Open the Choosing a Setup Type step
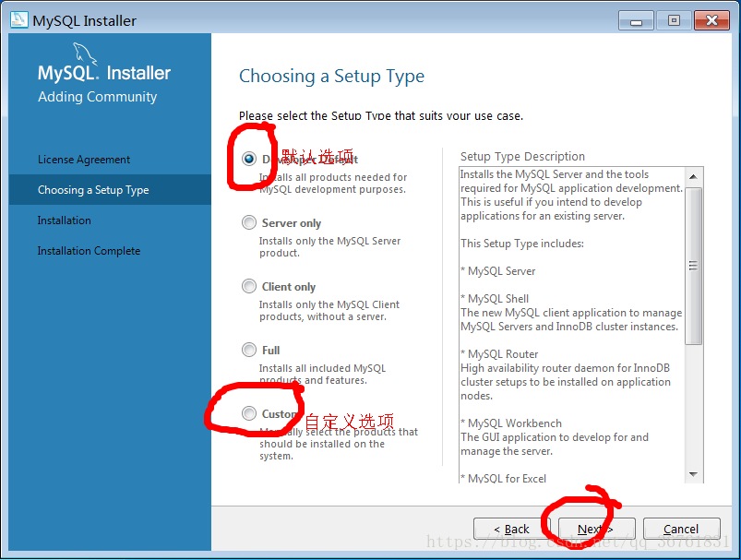Viewport: 741px width, 560px height. [110, 189]
